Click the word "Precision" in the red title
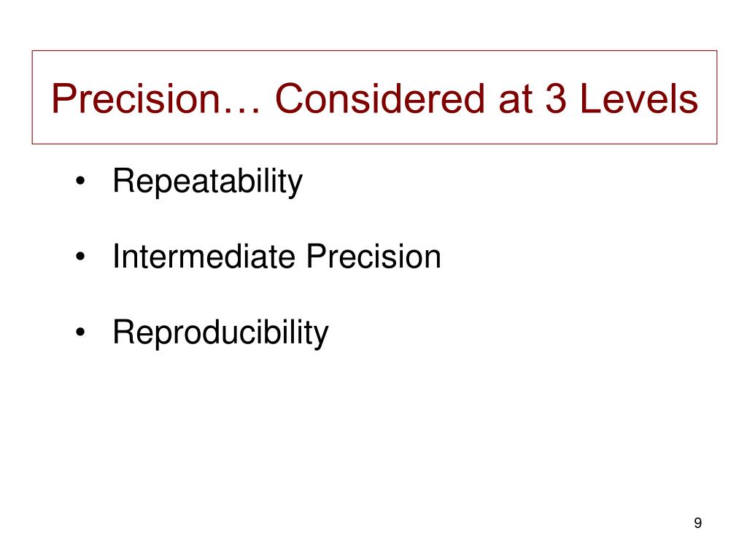 coord(136,98)
